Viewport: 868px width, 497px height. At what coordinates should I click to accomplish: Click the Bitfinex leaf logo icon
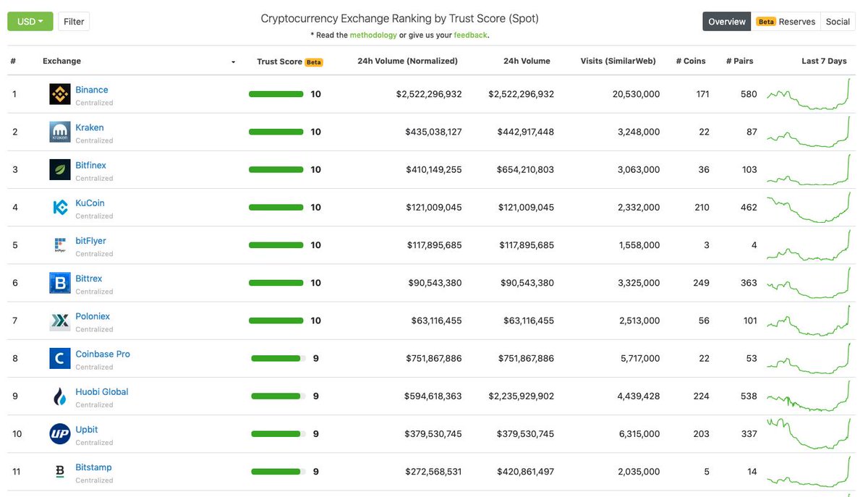pos(60,169)
